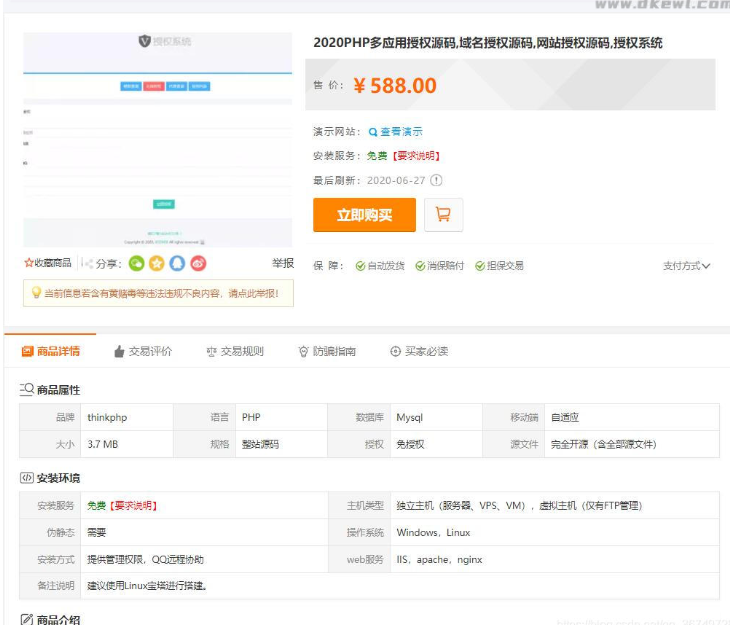Switch to the 买家必读 tab
The height and width of the screenshot is (625, 730).
click(419, 351)
